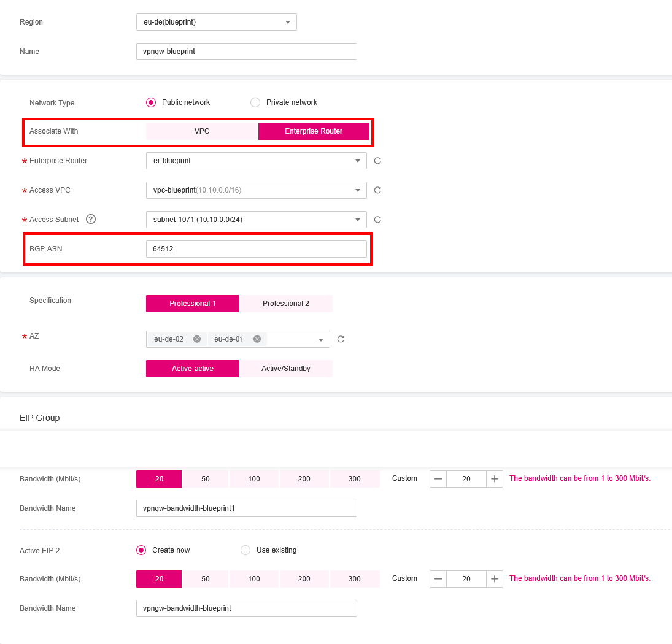Screen dimensions: 672x644
Task: Click refresh icon beside Access VPC
Action: click(x=377, y=190)
